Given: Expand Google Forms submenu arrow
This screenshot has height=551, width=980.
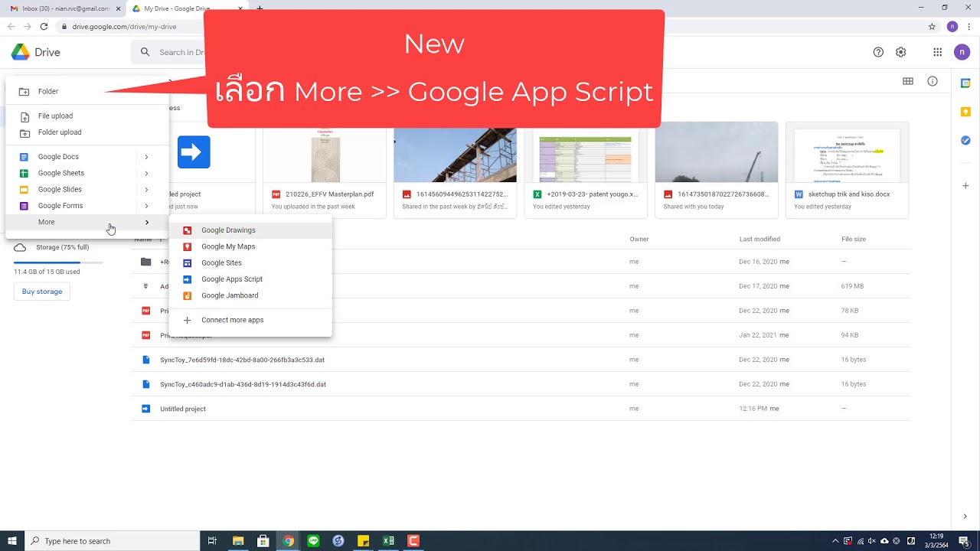Looking at the screenshot, I should click(146, 206).
